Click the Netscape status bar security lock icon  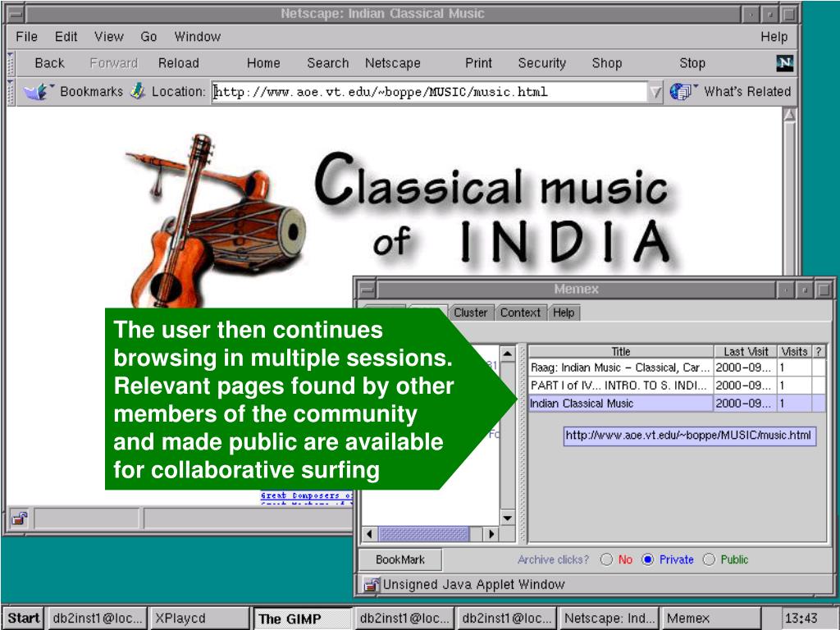[20, 518]
